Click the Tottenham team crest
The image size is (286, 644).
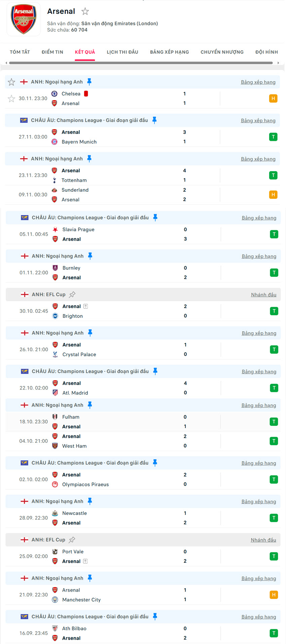[x=55, y=180]
